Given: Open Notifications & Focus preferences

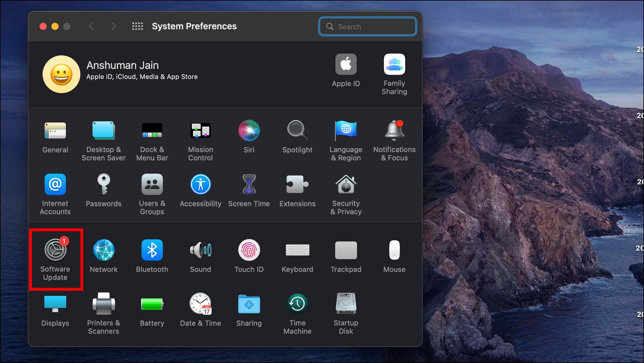Looking at the screenshot, I should tap(394, 141).
